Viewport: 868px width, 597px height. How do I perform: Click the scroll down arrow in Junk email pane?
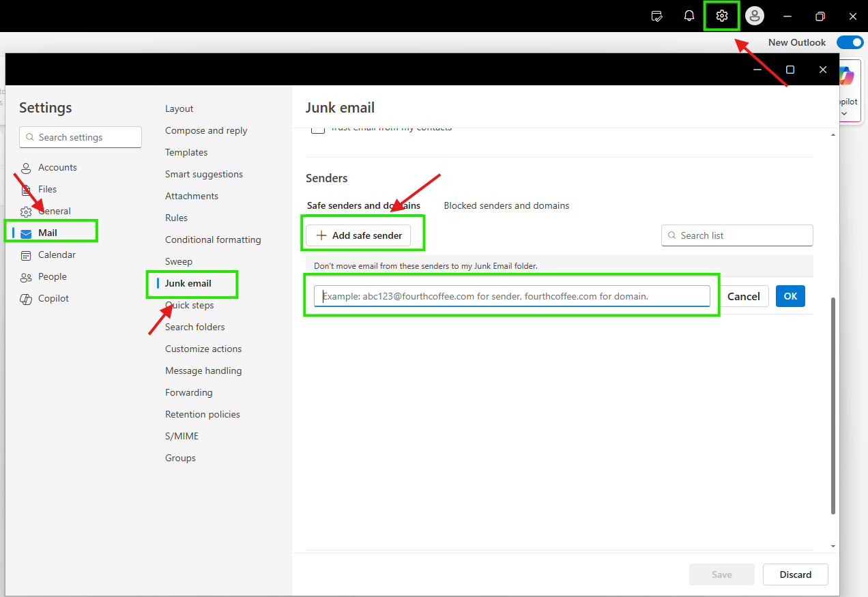click(833, 546)
